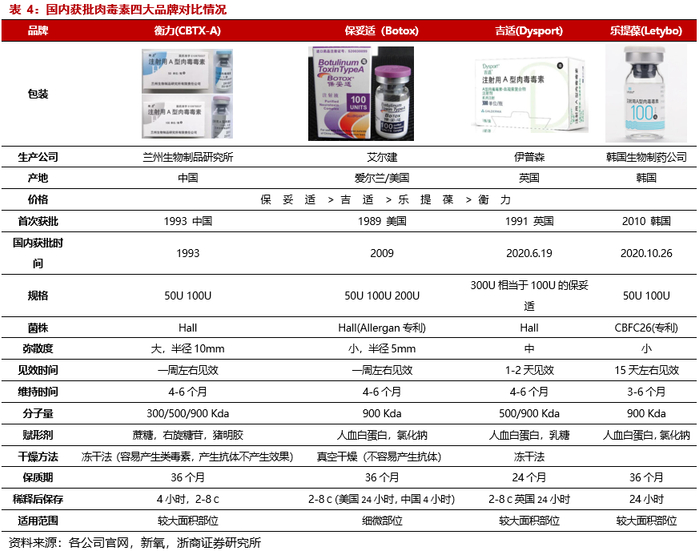Click the table title 国内获批肉毒素四大品牌对比情况
The width and height of the screenshot is (700, 551).
pos(136,9)
